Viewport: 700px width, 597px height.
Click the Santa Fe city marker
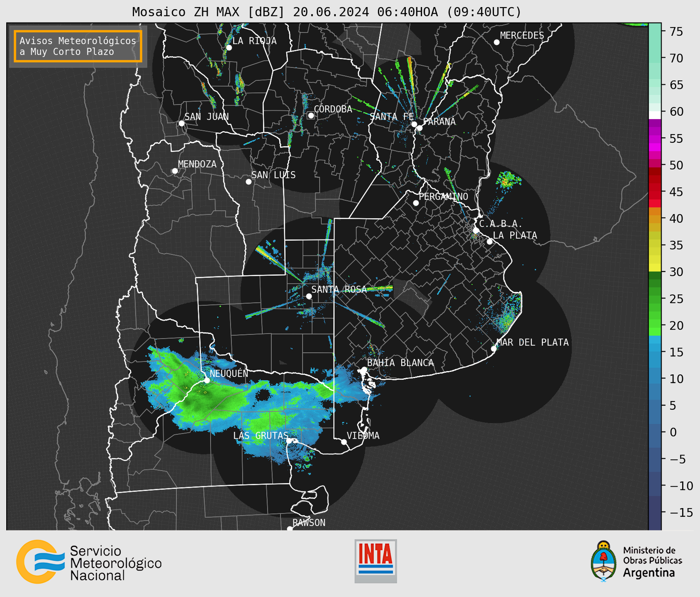pyautogui.click(x=414, y=124)
